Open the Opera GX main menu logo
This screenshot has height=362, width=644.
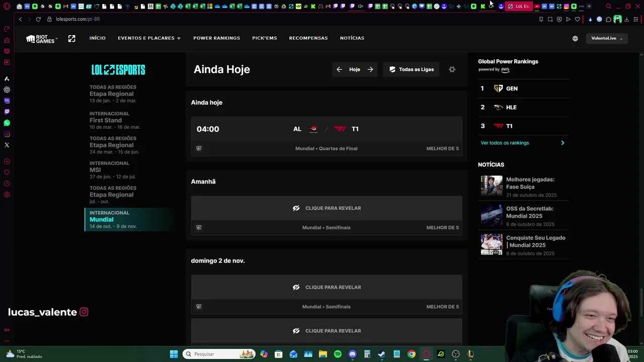coord(7,7)
